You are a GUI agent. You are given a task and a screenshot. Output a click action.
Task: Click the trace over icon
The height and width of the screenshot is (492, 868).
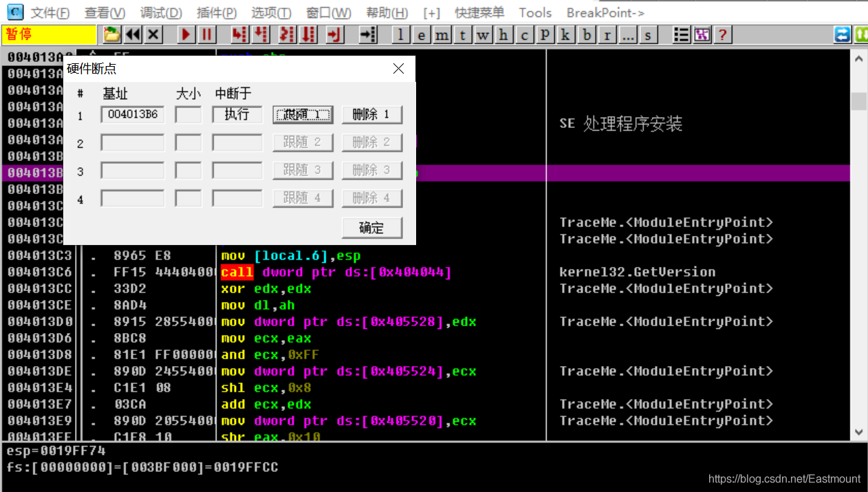[x=308, y=34]
